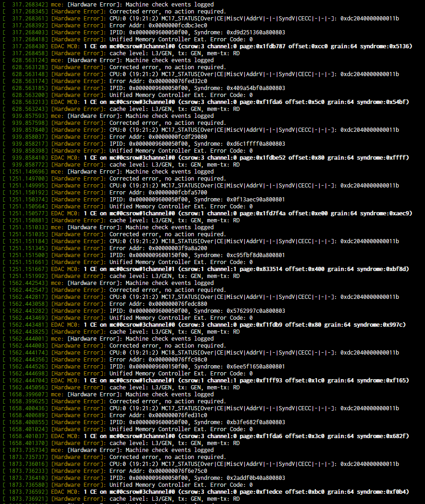Click EDAC line with syndrome:0x54bf
The height and width of the screenshot is (504, 425).
[246, 102]
